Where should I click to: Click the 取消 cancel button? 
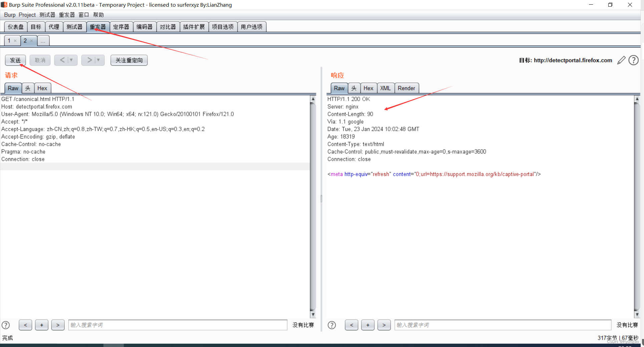pyautogui.click(x=40, y=60)
